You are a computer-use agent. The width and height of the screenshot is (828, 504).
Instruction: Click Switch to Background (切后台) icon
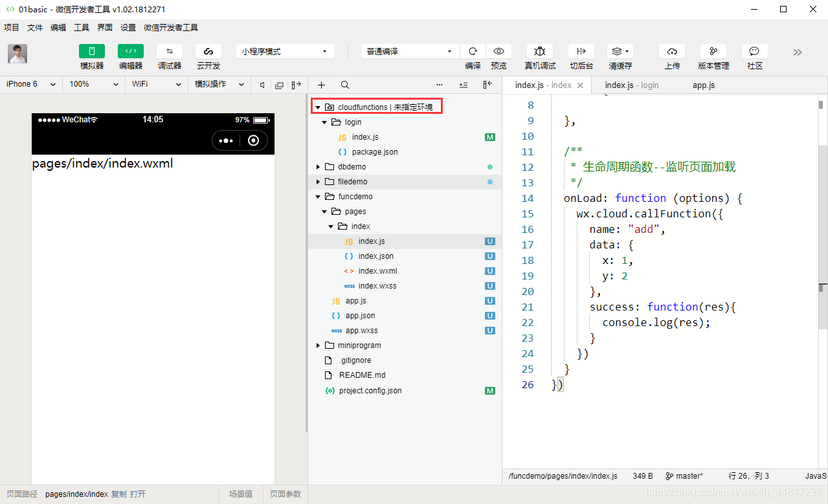point(581,51)
